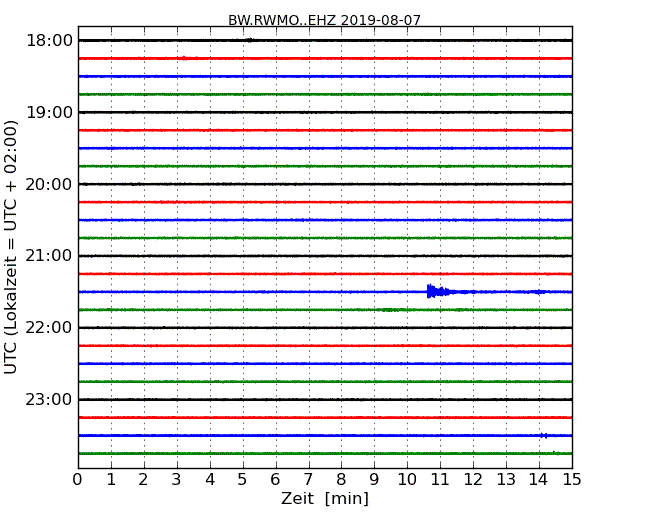Click the 21:00 time label
The image size is (650, 520).
(x=49, y=256)
